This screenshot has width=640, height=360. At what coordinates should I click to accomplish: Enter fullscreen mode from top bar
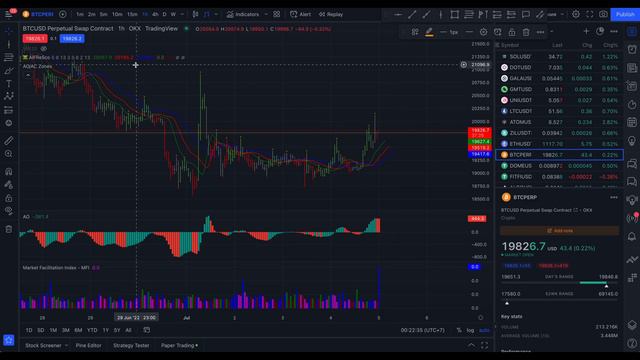pyautogui.click(x=589, y=14)
